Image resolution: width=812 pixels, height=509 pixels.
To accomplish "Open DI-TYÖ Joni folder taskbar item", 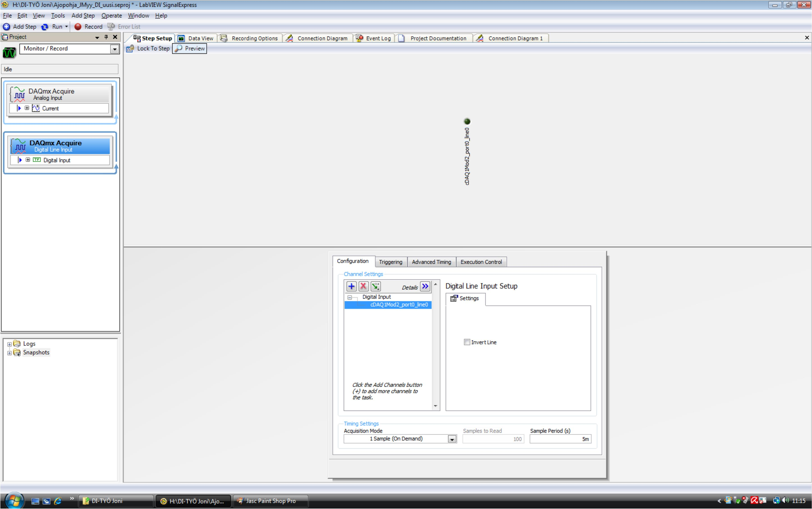I will [x=116, y=501].
